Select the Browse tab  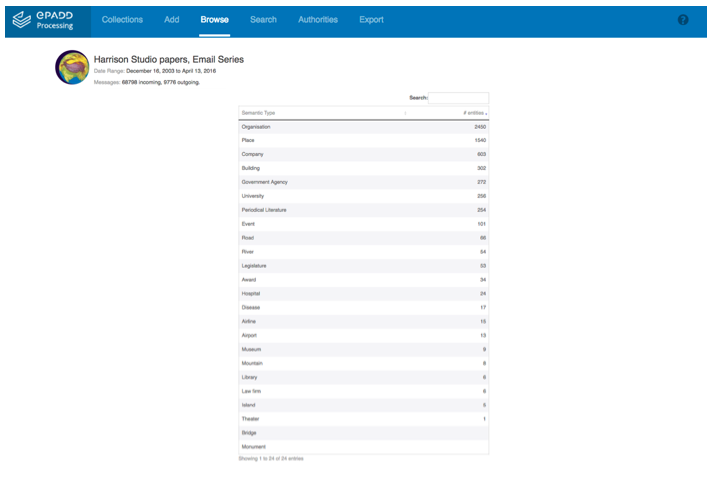click(215, 20)
